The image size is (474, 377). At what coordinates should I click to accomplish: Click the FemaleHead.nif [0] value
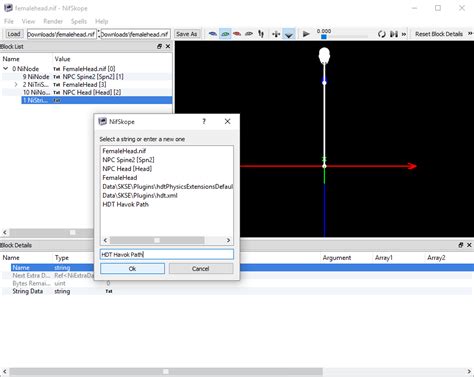(89, 69)
